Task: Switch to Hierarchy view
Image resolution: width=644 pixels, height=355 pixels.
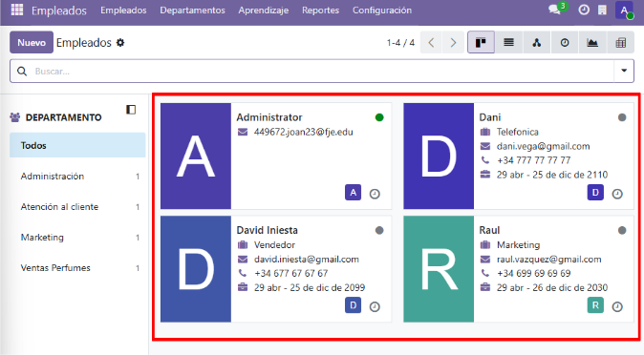Action: (536, 42)
